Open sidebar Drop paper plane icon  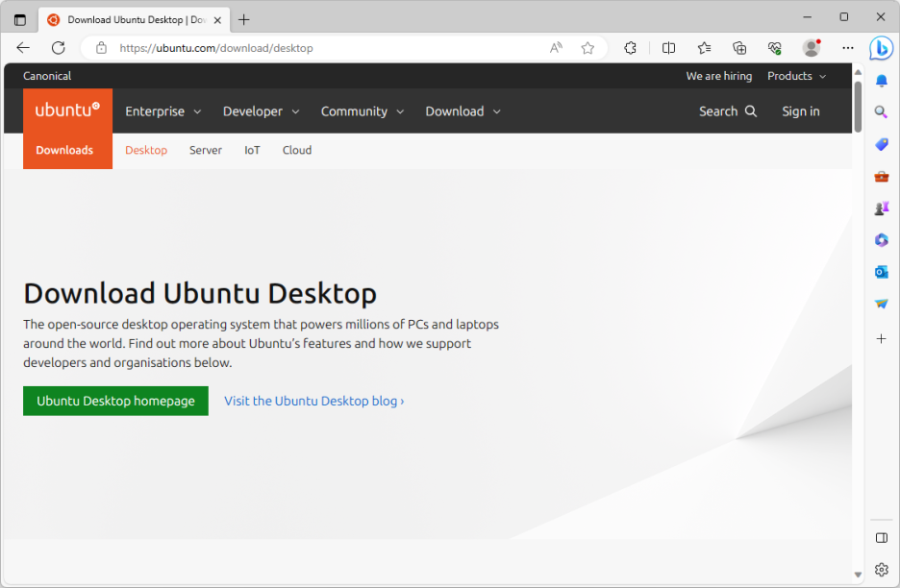click(882, 304)
